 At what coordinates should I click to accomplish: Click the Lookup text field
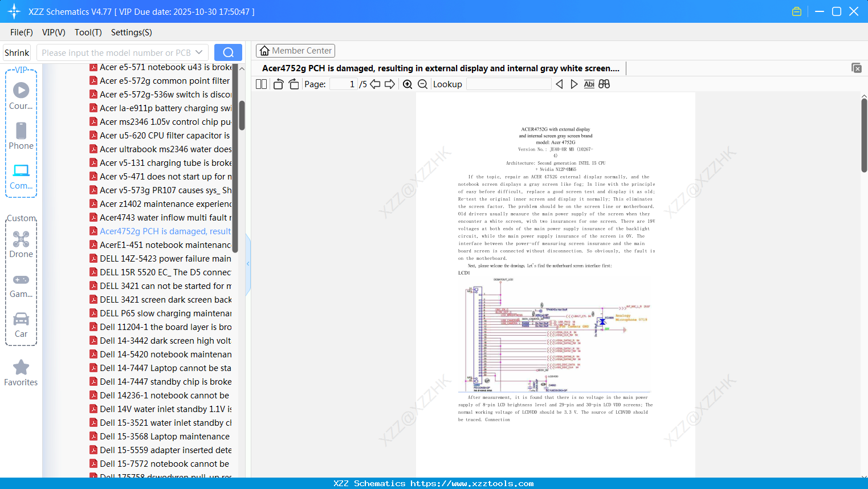click(x=509, y=84)
